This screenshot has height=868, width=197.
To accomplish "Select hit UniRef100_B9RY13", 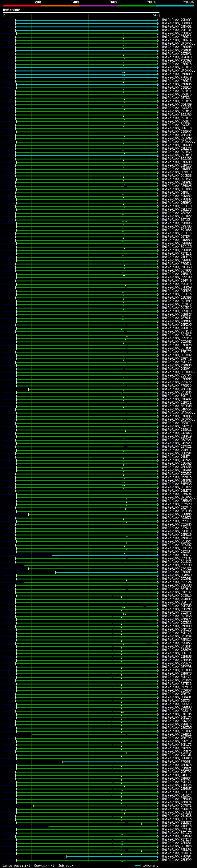I will (177, 426).
